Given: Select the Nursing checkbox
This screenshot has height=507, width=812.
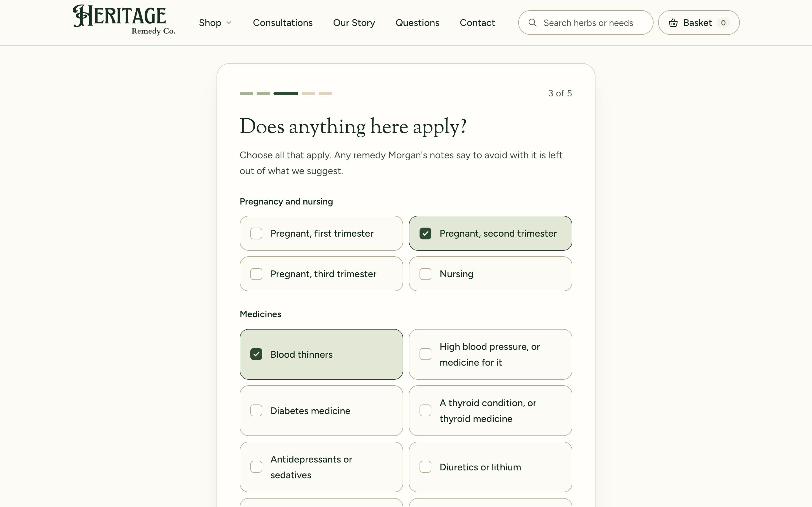Looking at the screenshot, I should point(490,273).
